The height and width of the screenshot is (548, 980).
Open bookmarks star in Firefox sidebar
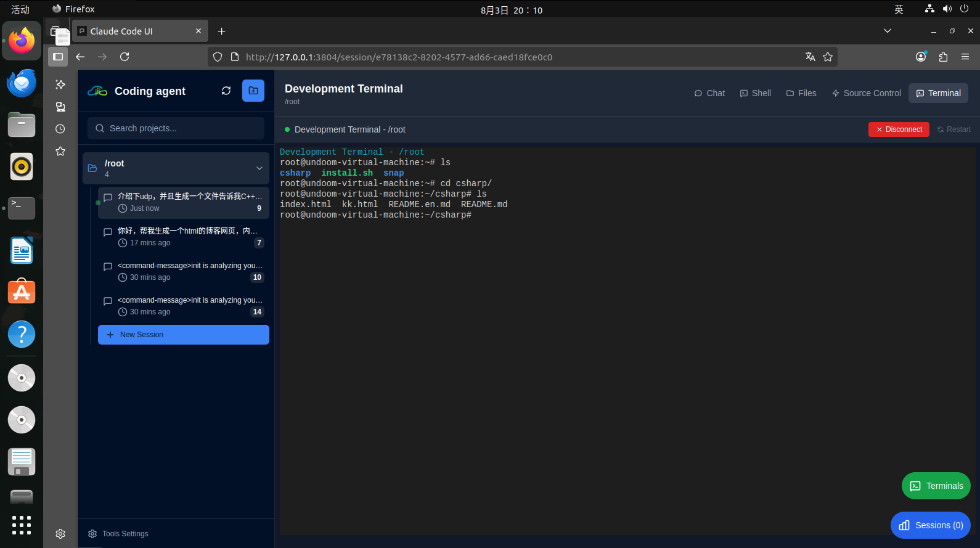point(60,151)
